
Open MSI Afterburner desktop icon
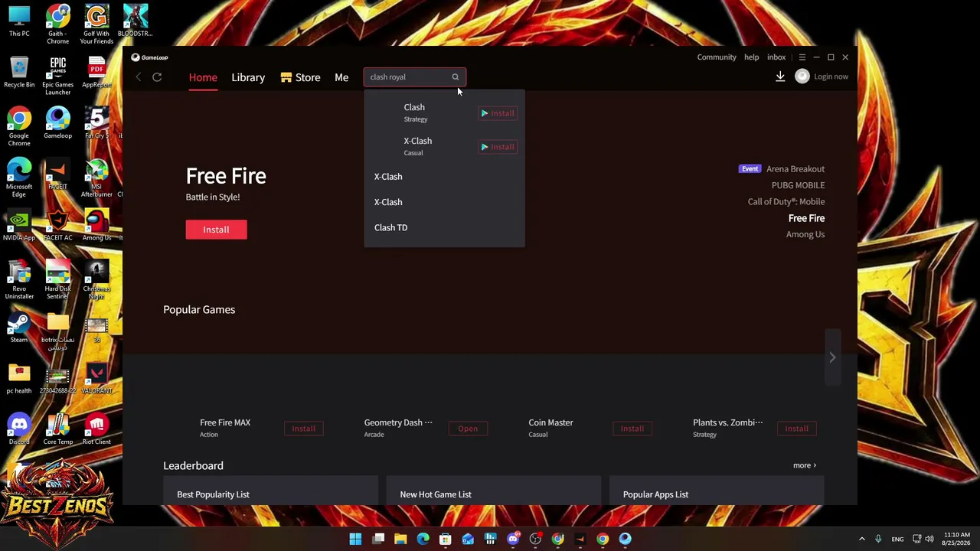pos(96,178)
